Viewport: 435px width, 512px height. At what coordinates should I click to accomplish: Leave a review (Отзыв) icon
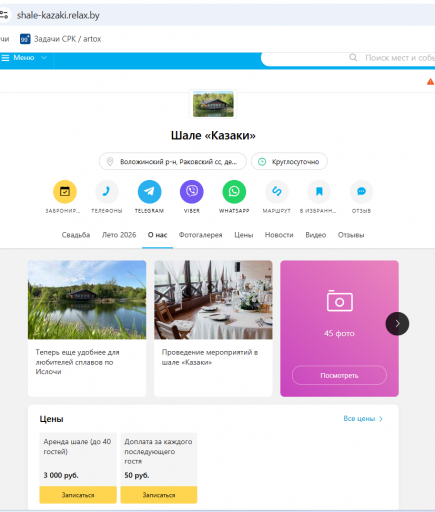coord(361,191)
